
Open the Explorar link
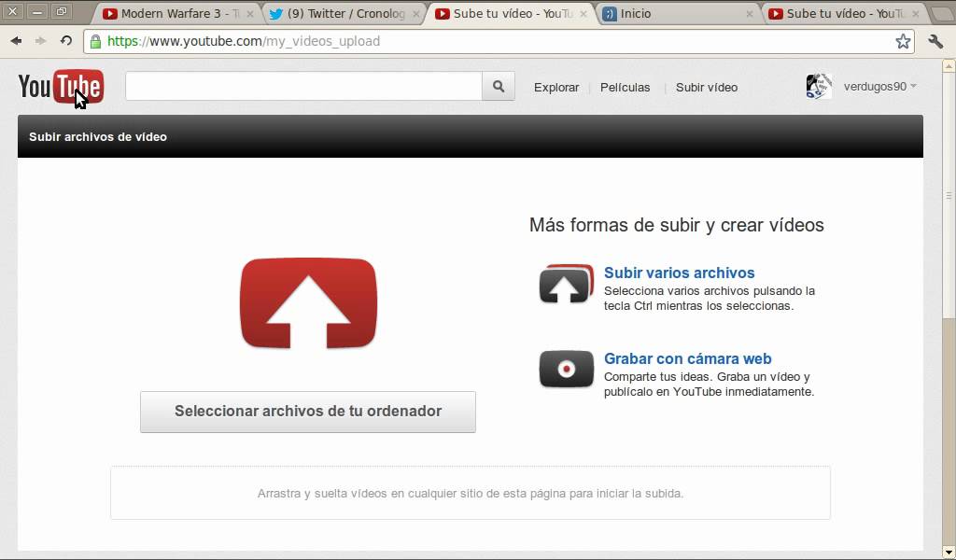click(x=556, y=87)
